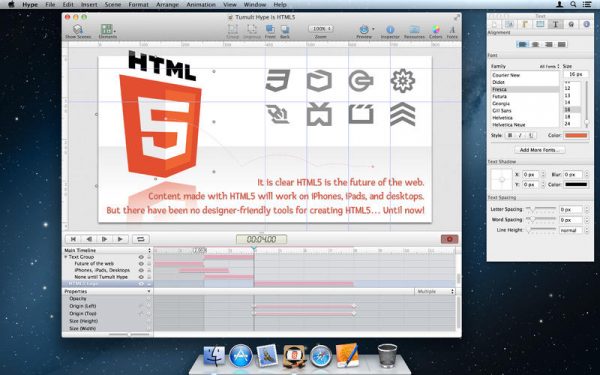Adjust the font size vertical slider

(x=586, y=123)
